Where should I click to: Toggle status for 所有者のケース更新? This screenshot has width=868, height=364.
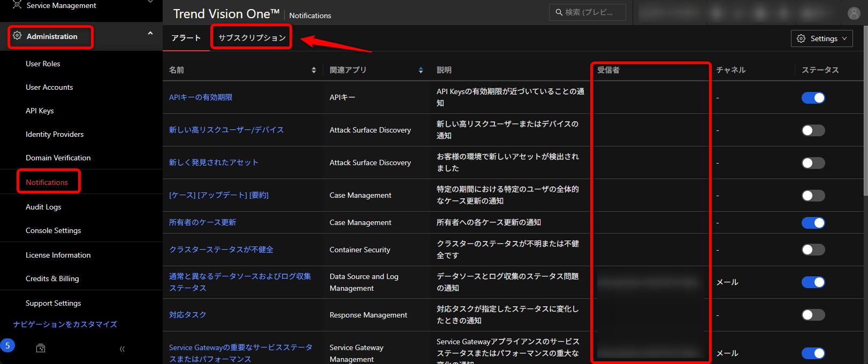[x=813, y=223]
